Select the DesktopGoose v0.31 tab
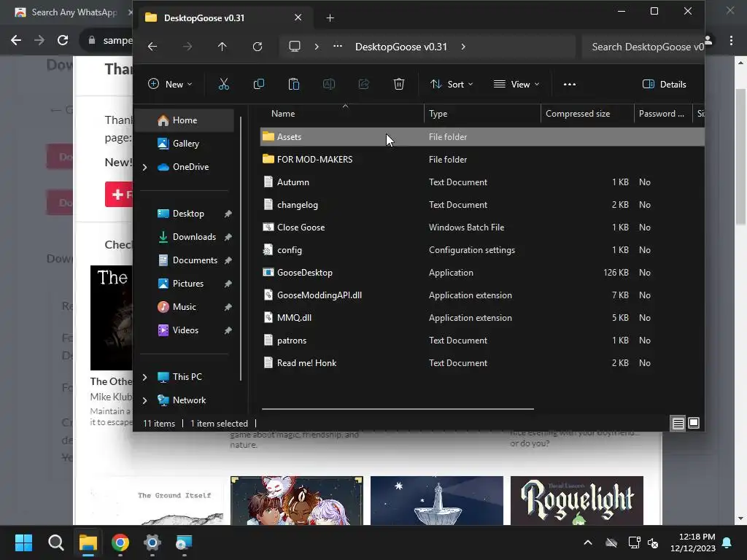The image size is (747, 560). pos(222,17)
